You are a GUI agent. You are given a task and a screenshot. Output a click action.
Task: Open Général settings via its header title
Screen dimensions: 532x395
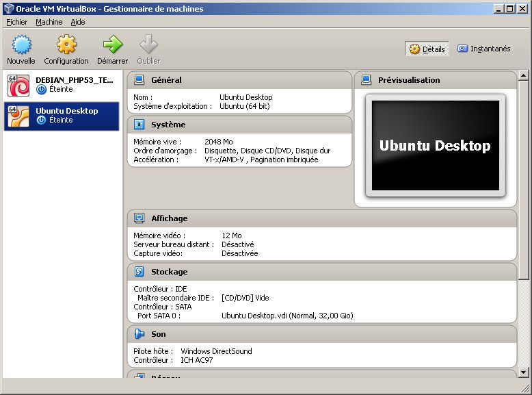166,80
